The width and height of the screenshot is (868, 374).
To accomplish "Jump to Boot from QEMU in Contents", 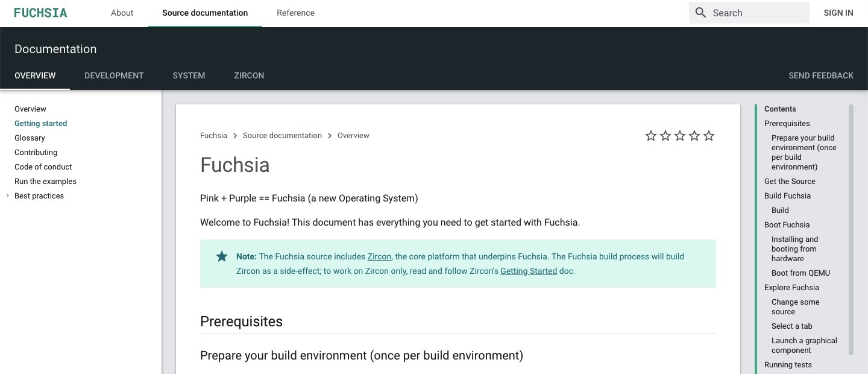I will [x=800, y=273].
